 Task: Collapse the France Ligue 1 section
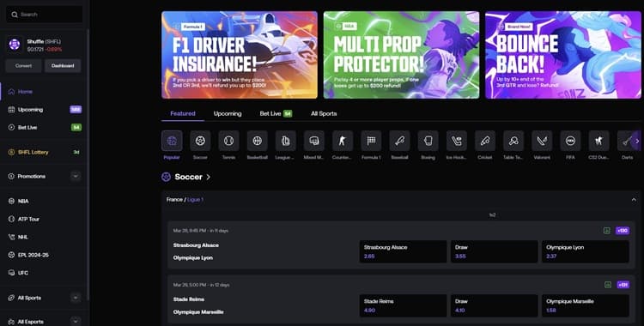634,200
